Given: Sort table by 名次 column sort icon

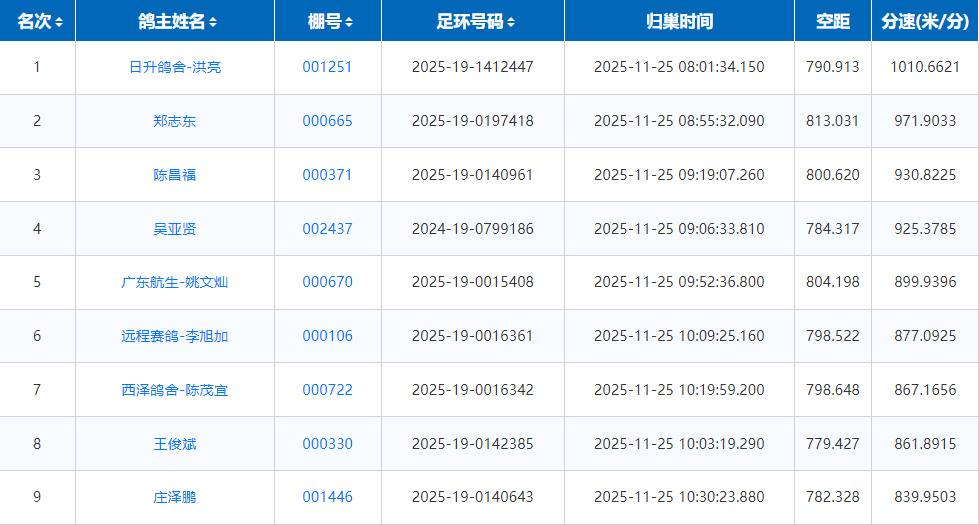Looking at the screenshot, I should [60, 22].
